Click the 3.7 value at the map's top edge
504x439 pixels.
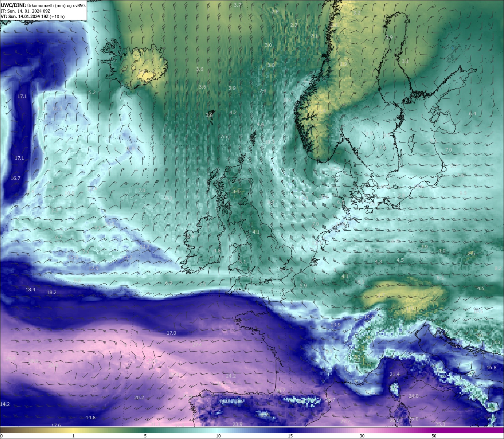click(237, 5)
